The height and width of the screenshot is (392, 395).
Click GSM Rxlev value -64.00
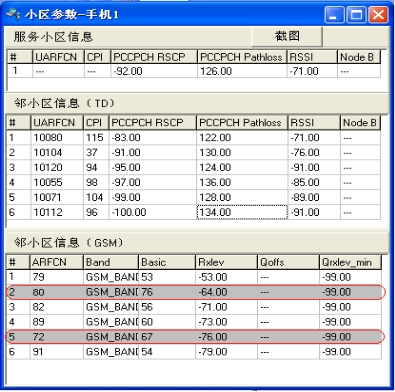(x=226, y=292)
